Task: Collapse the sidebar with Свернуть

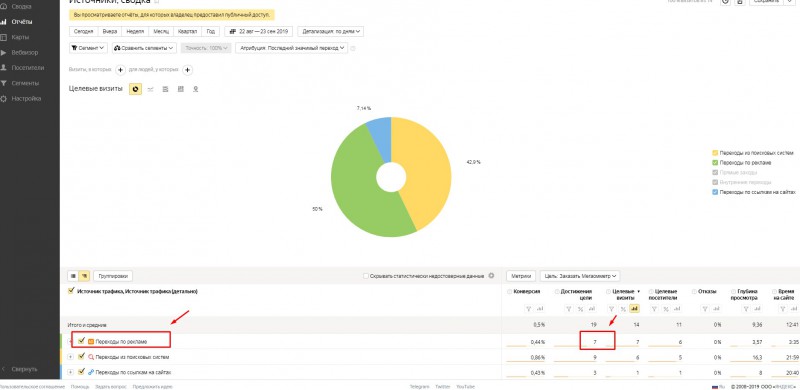Action: 24,369
